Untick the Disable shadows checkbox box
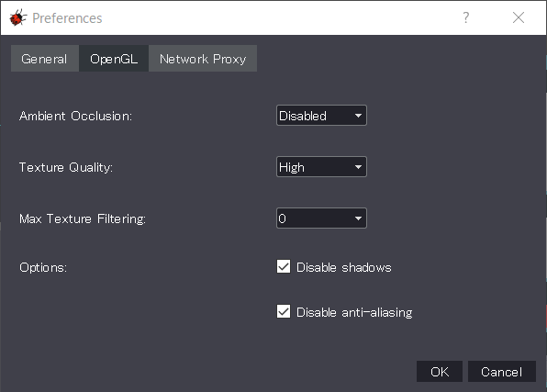 (284, 266)
